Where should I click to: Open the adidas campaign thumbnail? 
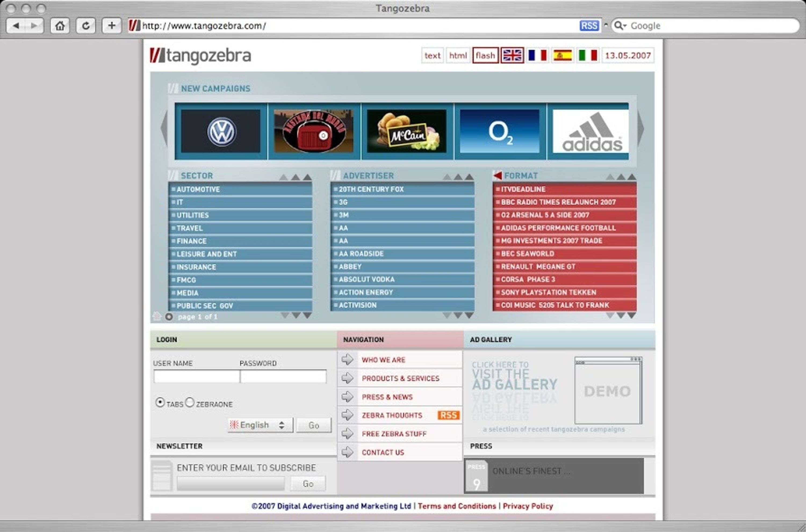pos(591,131)
